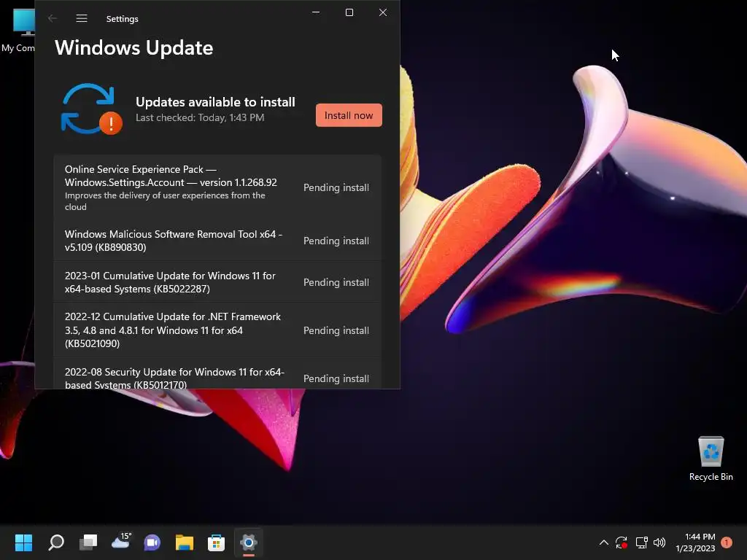This screenshot has height=560, width=747.
Task: Open notification center badge
Action: [727, 542]
